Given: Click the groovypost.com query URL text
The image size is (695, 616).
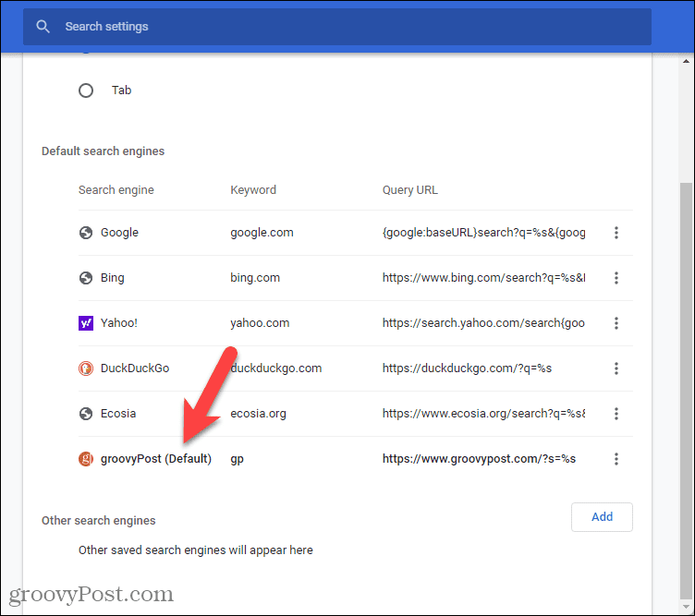Looking at the screenshot, I should point(479,458).
